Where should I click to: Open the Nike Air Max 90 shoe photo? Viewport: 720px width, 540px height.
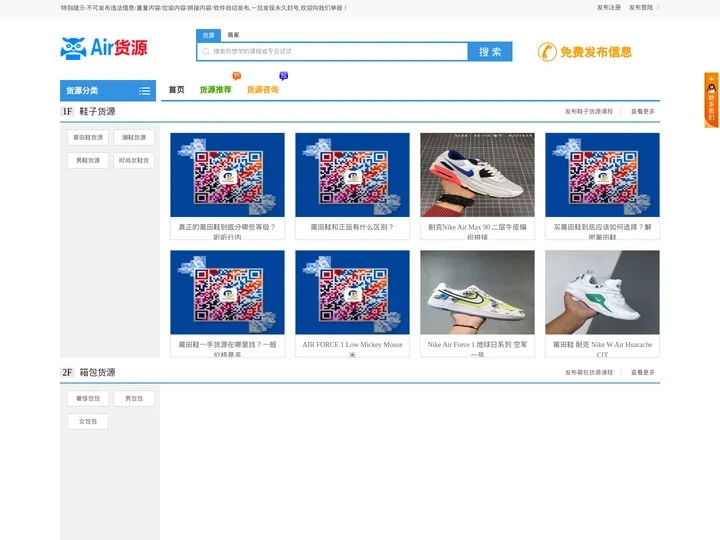pyautogui.click(x=477, y=175)
